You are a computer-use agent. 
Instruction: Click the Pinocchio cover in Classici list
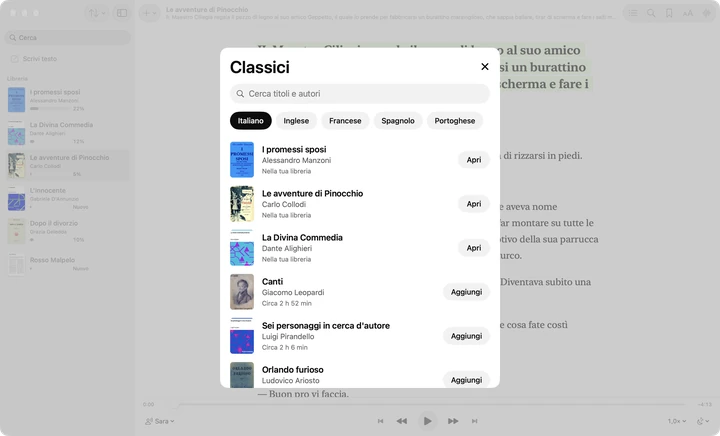[x=242, y=204]
